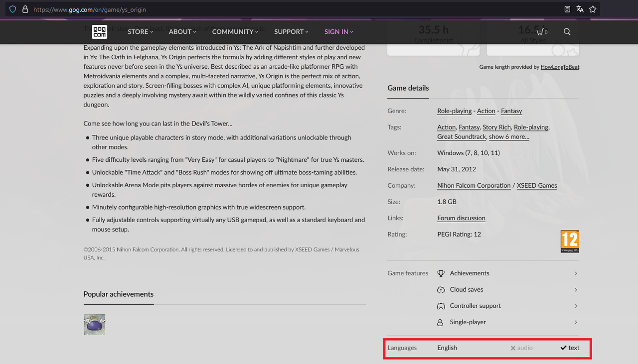Click the translate page icon

tap(580, 9)
